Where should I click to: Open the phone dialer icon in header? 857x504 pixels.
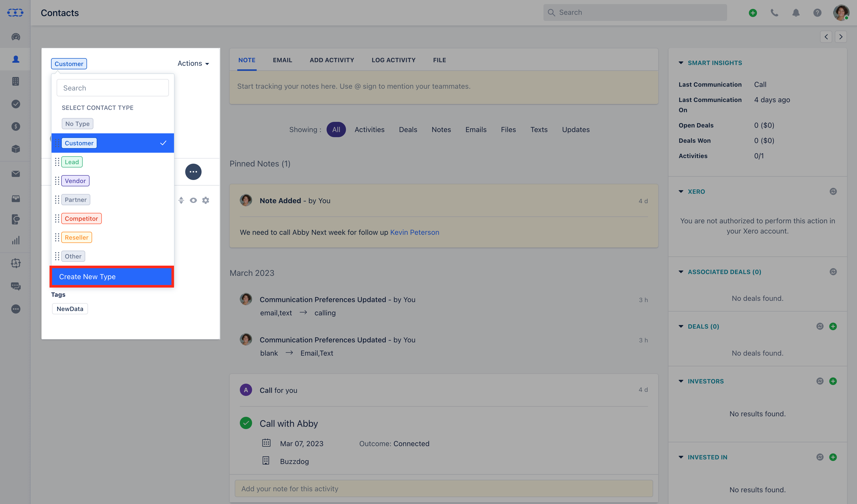774,13
